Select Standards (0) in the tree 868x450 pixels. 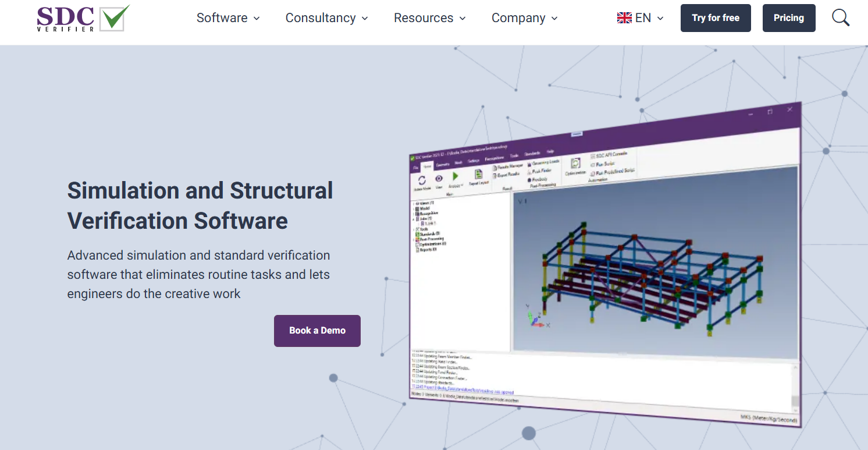point(428,234)
